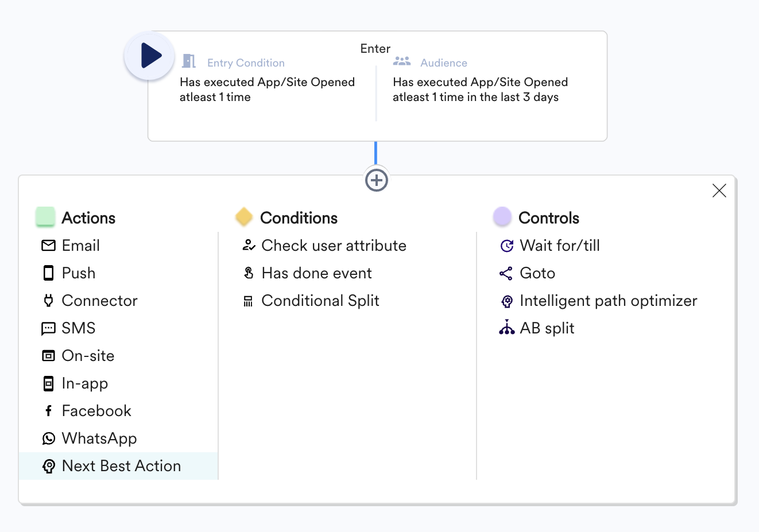Select the Push phone icon
Viewport: 759px width, 532px height.
(x=49, y=273)
